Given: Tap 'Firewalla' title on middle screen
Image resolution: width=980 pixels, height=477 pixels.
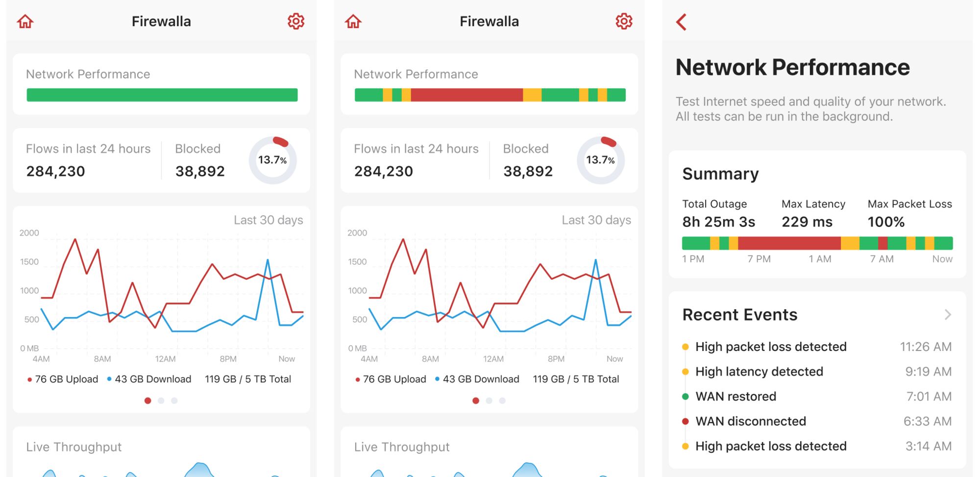Looking at the screenshot, I should pos(489,22).
